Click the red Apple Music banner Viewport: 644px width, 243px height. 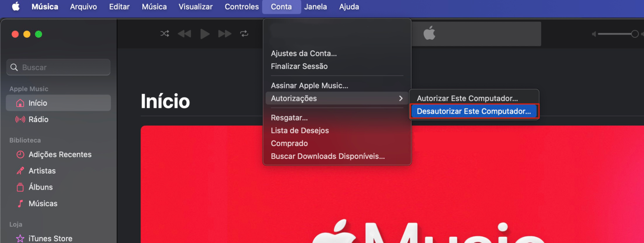point(392,184)
